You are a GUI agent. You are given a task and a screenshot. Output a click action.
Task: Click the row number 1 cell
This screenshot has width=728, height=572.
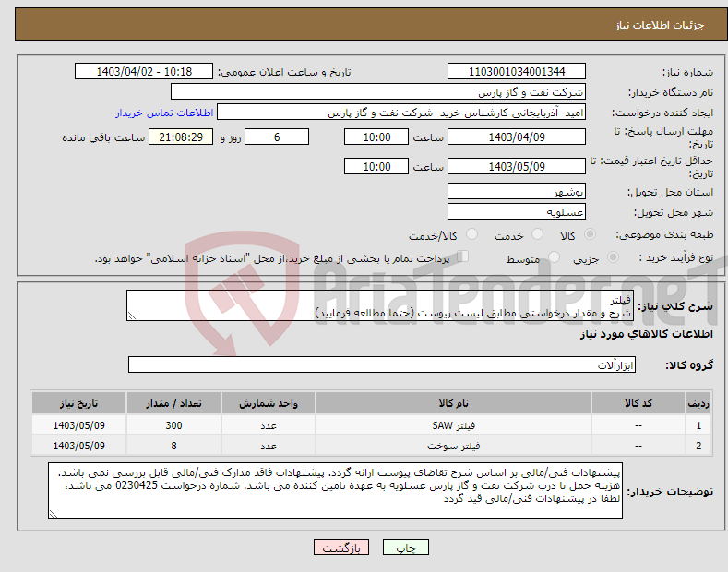[698, 425]
